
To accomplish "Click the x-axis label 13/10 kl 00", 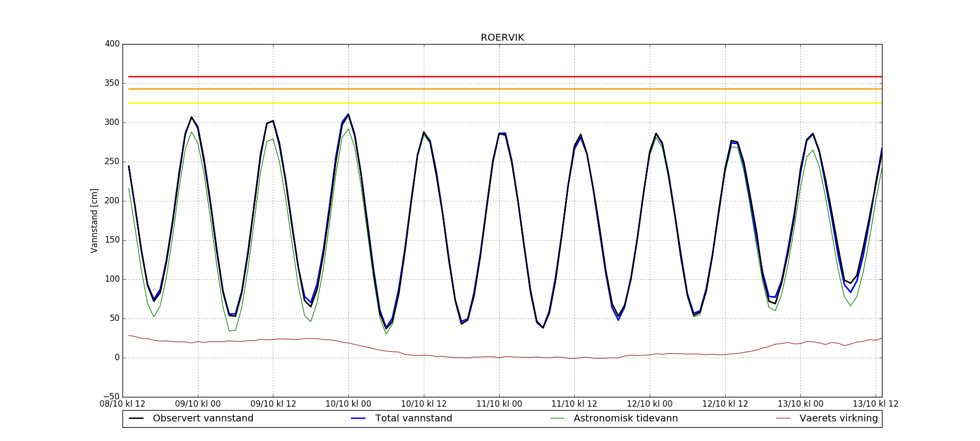I will coord(801,404).
